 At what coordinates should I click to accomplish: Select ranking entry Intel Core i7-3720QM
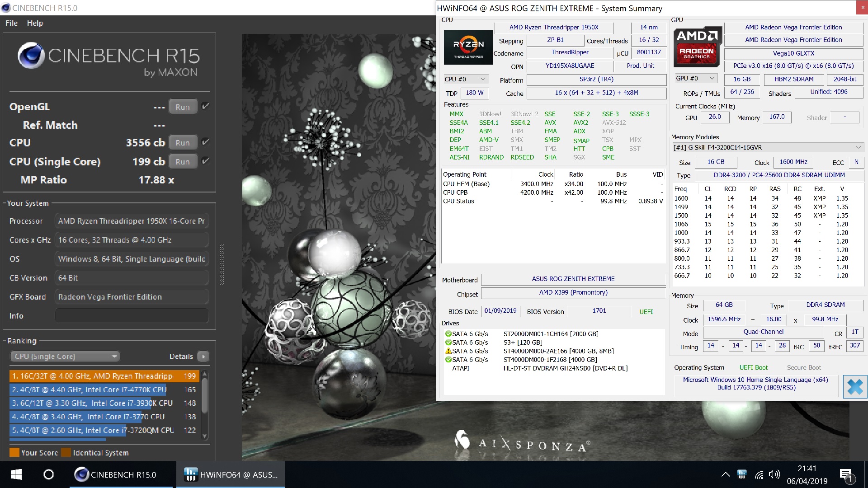pyautogui.click(x=104, y=430)
